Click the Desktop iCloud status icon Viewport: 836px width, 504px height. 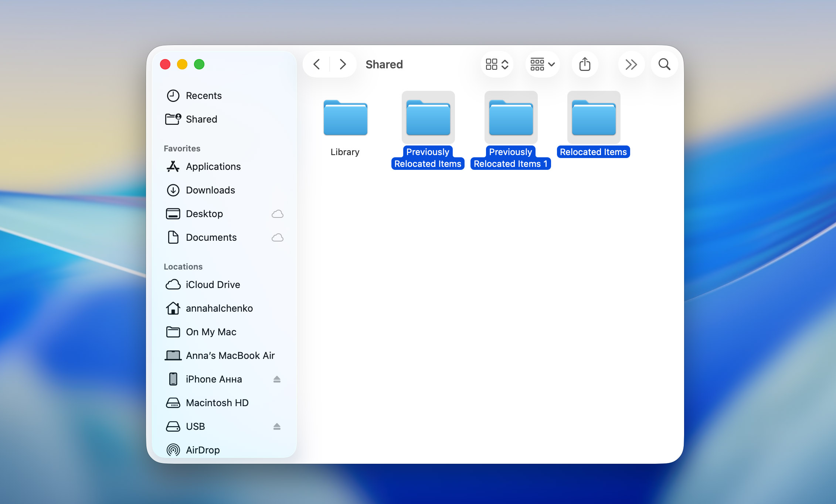tap(278, 214)
